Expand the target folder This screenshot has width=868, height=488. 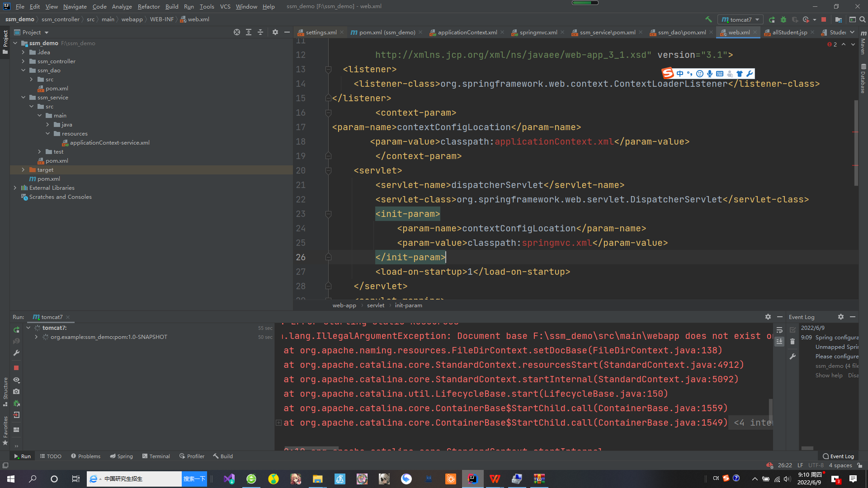pos(23,170)
